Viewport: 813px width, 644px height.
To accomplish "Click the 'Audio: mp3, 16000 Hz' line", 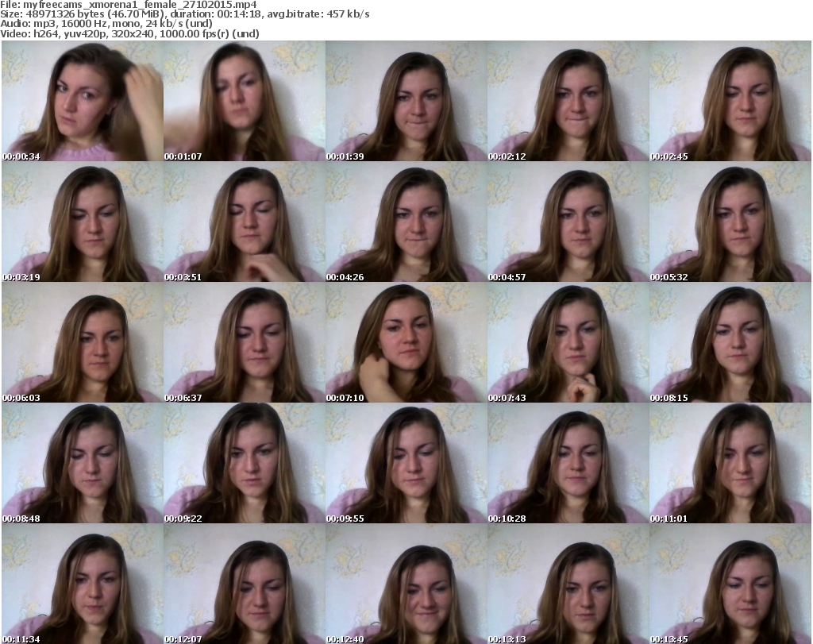I will 106,24.
